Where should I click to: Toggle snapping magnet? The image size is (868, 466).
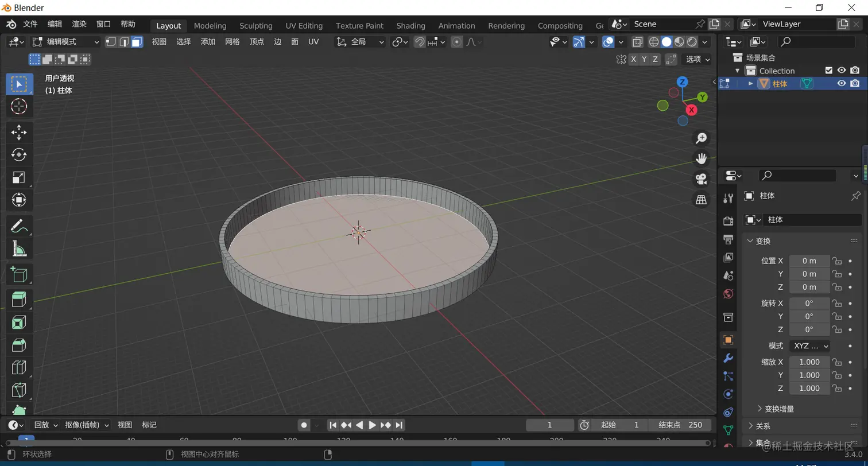pos(420,42)
